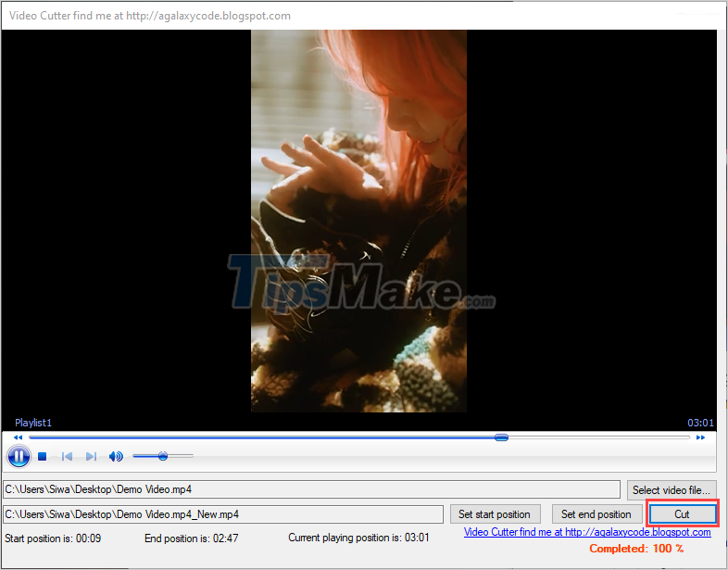
Task: Adjust the volume slider knob
Action: point(162,456)
